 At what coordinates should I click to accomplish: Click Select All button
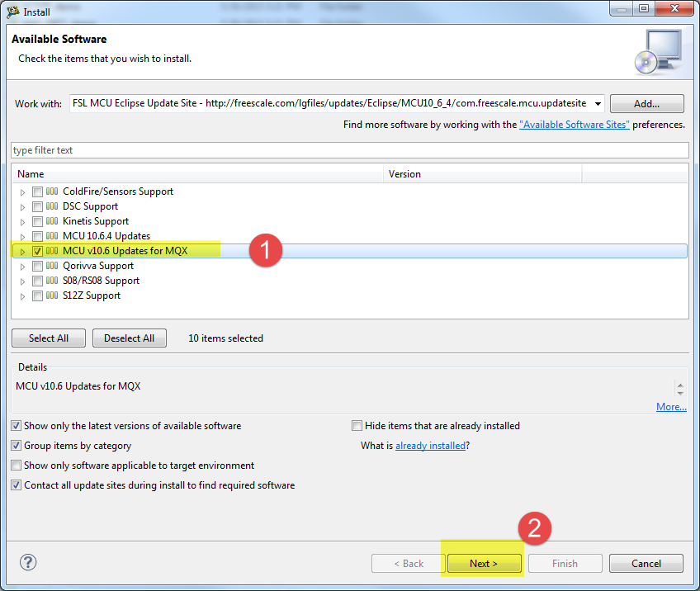click(49, 338)
